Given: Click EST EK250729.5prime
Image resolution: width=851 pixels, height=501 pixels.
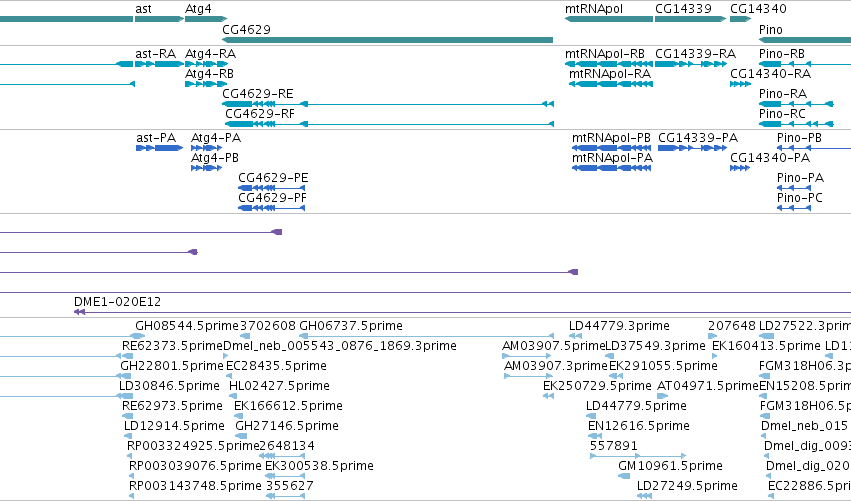Looking at the screenshot, I should point(597,386).
